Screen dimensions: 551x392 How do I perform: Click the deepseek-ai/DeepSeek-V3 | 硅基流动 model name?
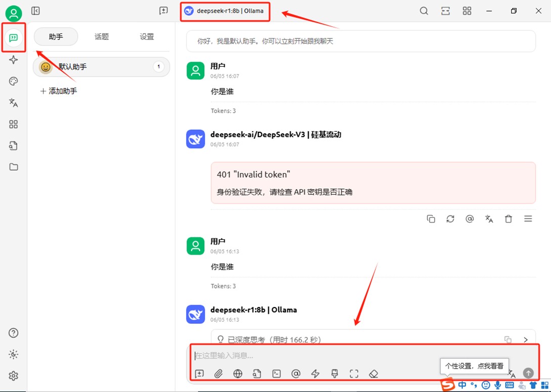coord(276,134)
